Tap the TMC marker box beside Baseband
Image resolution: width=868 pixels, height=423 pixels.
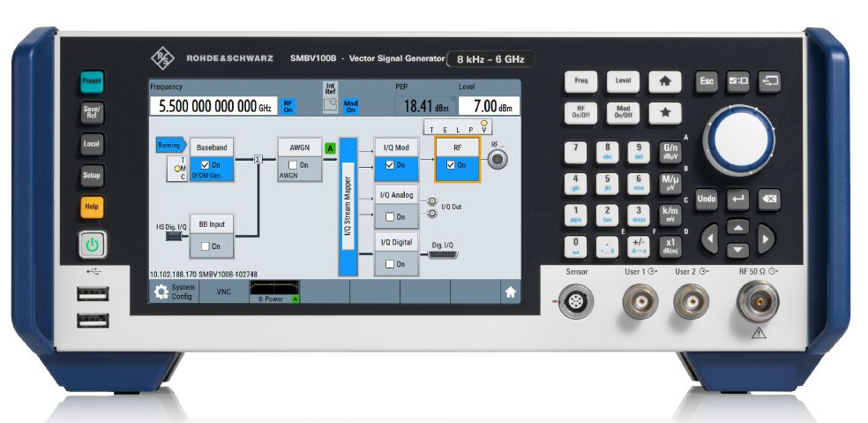177,169
